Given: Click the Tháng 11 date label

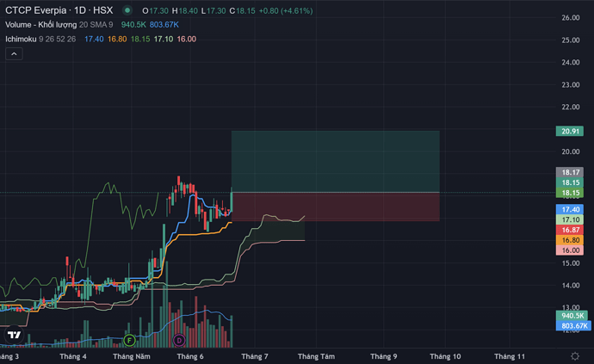Looking at the screenshot, I should (x=510, y=356).
